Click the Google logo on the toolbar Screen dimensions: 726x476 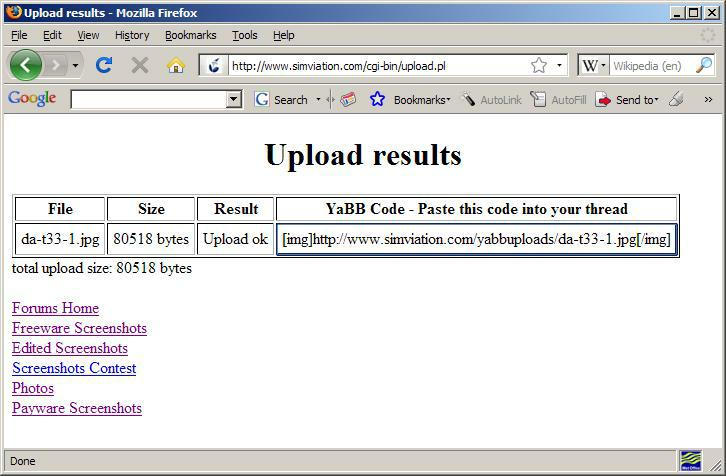32,98
